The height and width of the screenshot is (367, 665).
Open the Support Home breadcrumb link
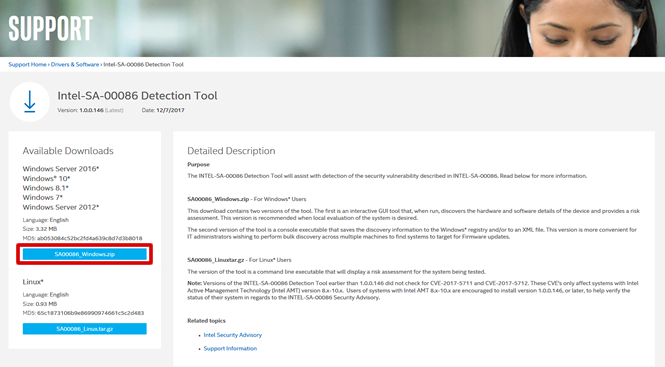[28, 64]
